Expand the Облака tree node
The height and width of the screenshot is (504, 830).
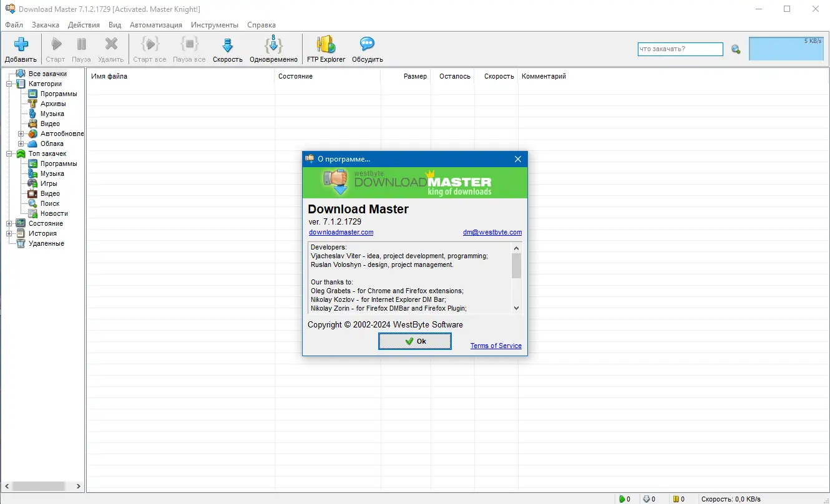(21, 143)
